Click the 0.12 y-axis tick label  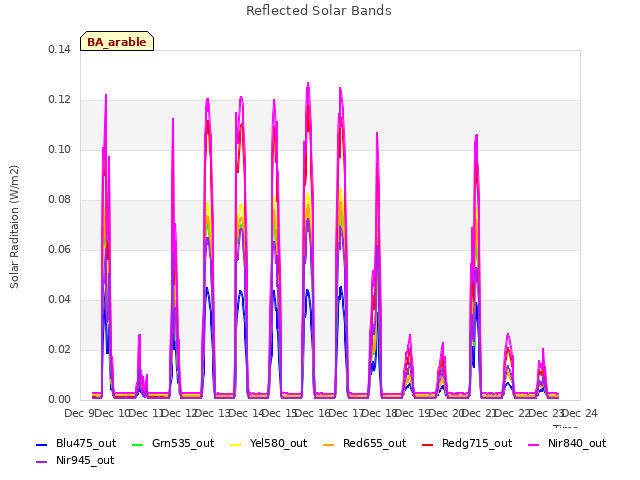pyautogui.click(x=59, y=100)
